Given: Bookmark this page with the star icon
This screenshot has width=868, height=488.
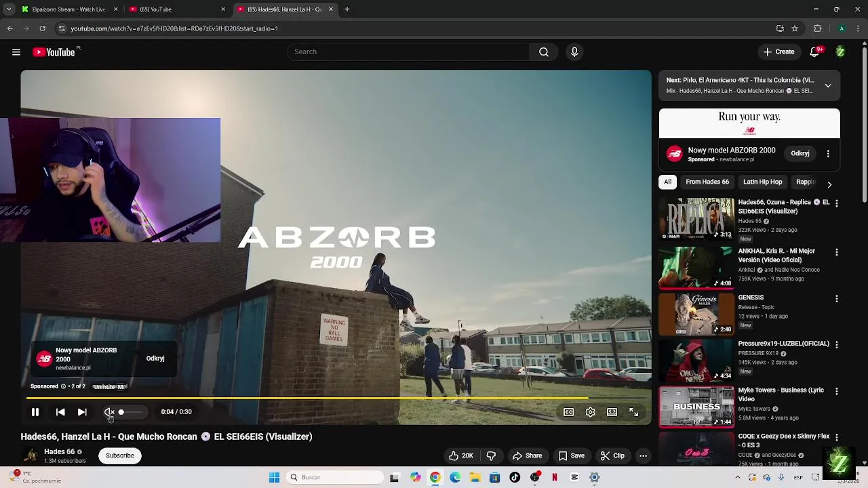Looking at the screenshot, I should pos(795,28).
